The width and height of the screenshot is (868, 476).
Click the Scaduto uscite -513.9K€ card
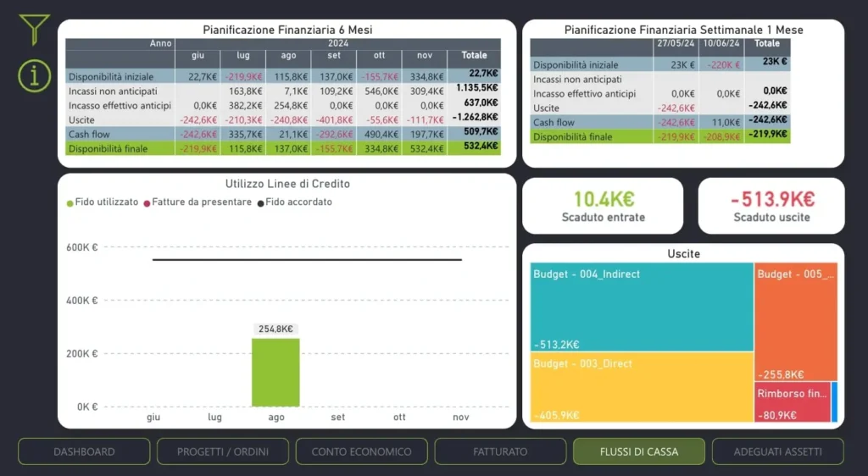771,206
